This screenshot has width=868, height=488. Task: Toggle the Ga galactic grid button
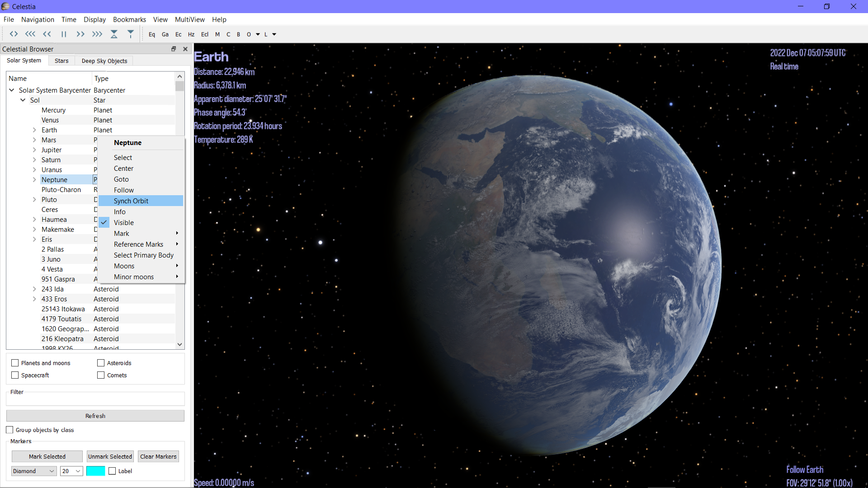(x=165, y=34)
